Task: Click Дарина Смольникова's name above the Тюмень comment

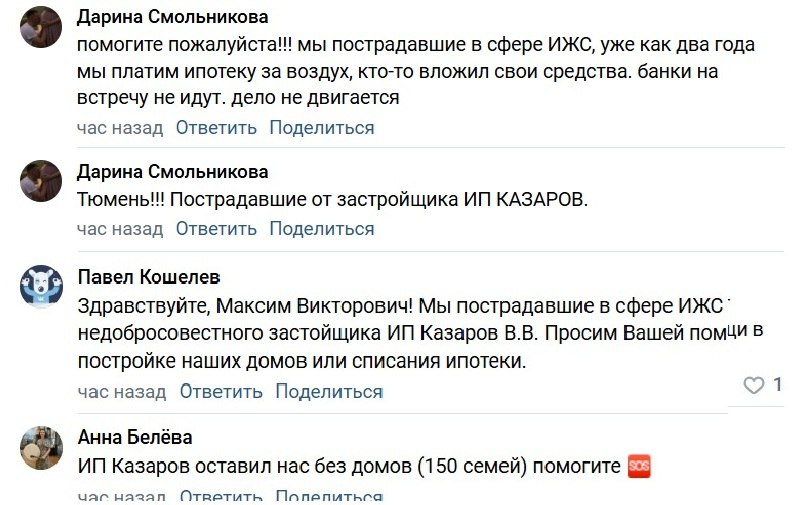Action: [x=172, y=171]
